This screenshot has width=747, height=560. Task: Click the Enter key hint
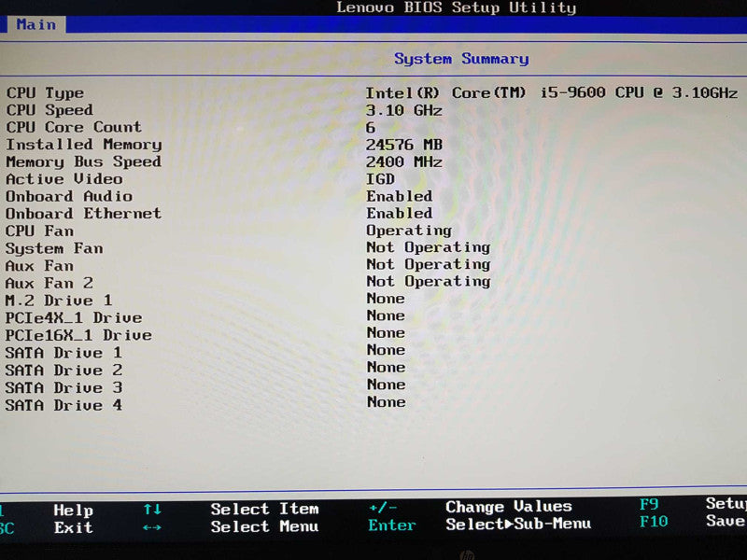tap(392, 525)
